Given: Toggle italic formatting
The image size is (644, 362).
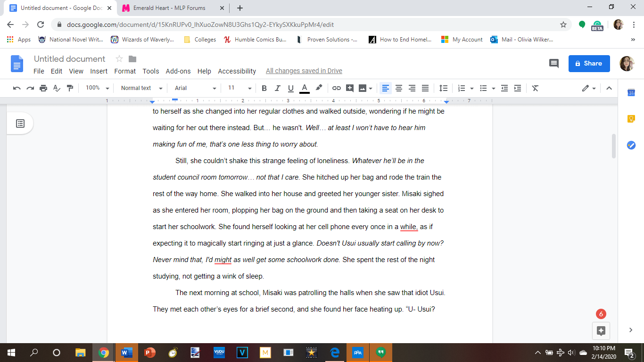Looking at the screenshot, I should click(x=277, y=88).
